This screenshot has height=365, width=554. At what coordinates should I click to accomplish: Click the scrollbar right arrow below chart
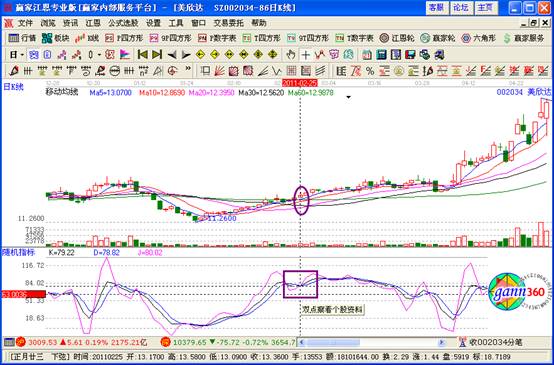tap(442, 342)
